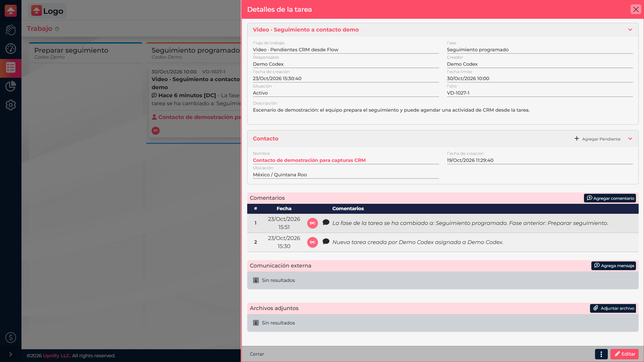Click Adjuntar archivo button
Image resolution: width=644 pixels, height=362 pixels.
tap(613, 308)
